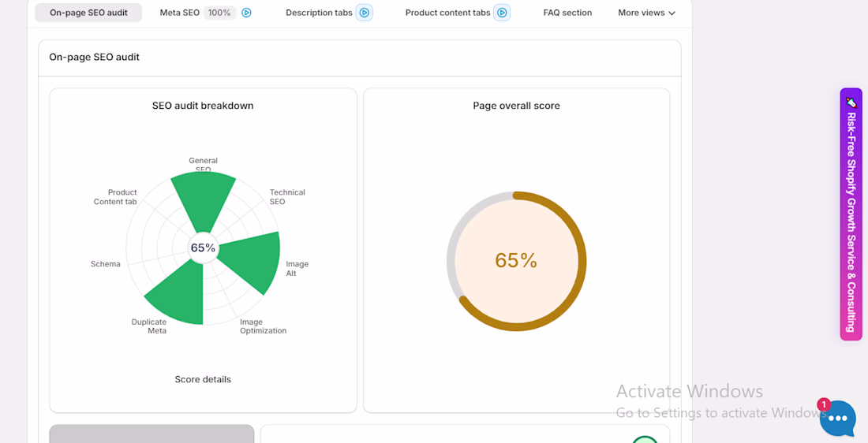Click the rocket icon on the side banner
This screenshot has width=868, height=443.
click(x=851, y=102)
